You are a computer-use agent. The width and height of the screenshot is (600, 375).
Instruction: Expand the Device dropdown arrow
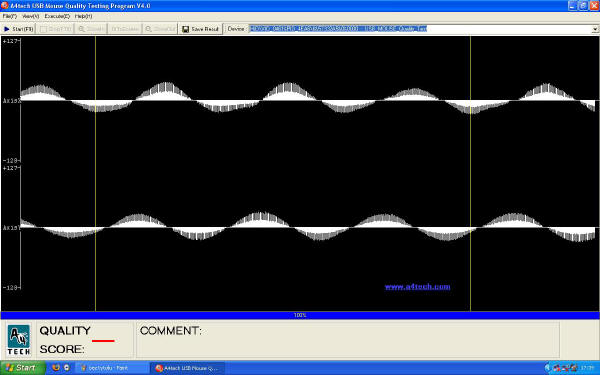point(595,29)
